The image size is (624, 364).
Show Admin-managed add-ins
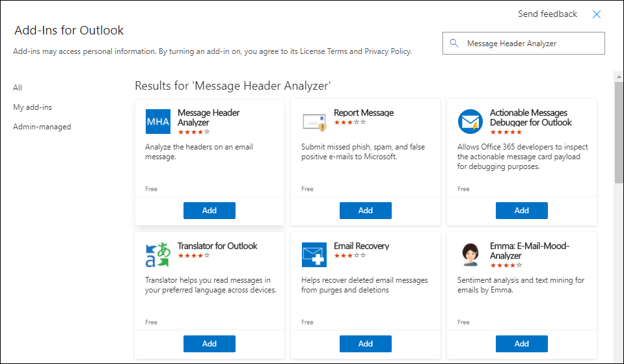(42, 127)
